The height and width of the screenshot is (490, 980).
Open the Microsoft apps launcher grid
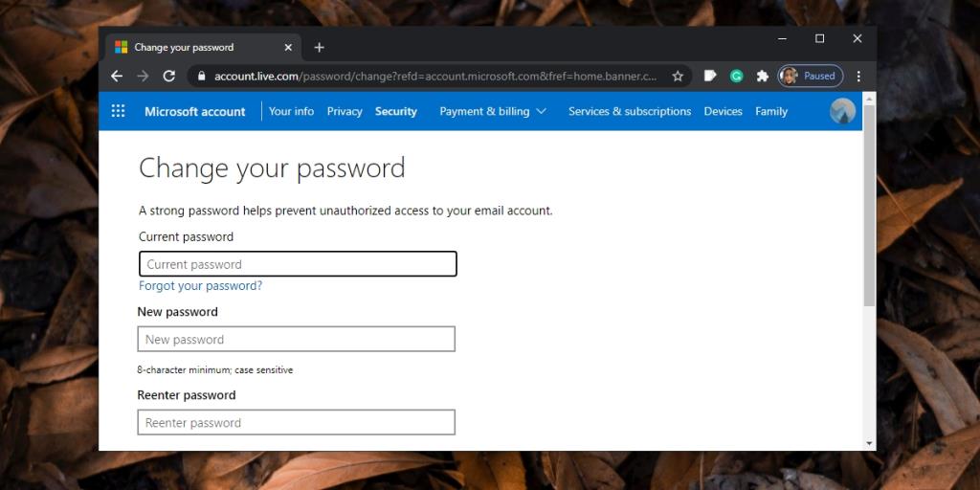click(119, 111)
